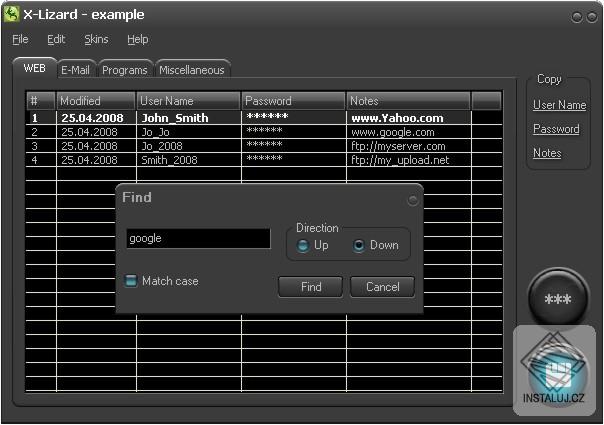Click the round show-passwords *** button
The height and width of the screenshot is (425, 604).
[558, 297]
